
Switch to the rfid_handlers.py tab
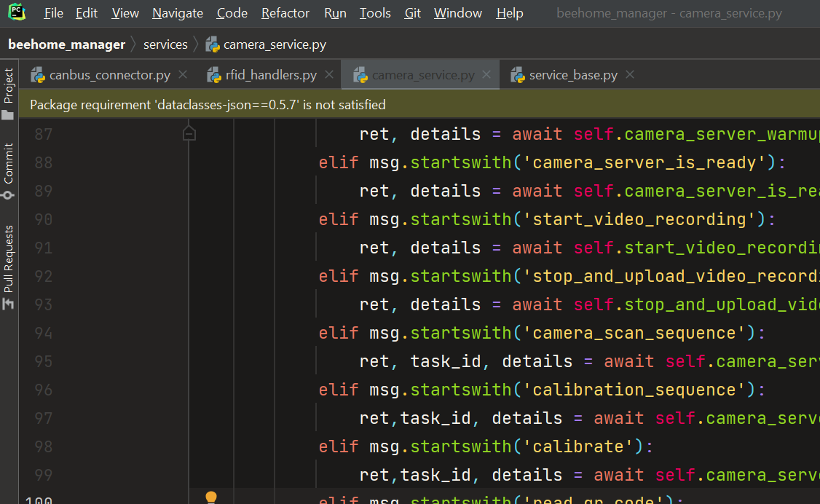[271, 75]
